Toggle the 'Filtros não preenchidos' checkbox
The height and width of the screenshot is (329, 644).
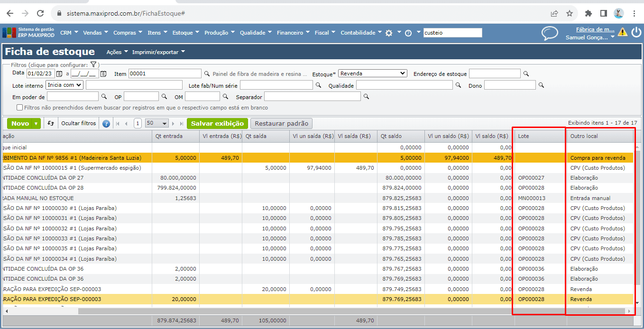point(20,108)
